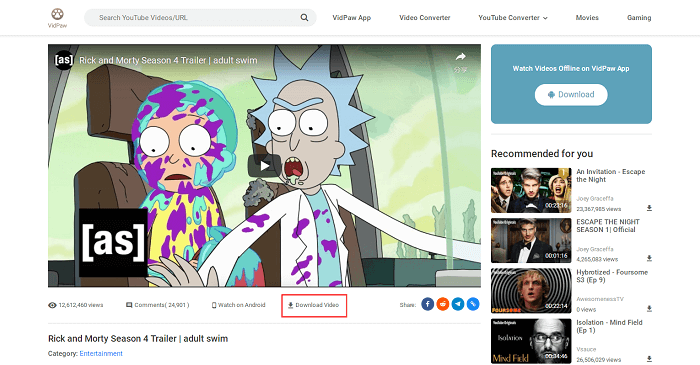
Task: Click the Download Video button
Action: coord(314,305)
